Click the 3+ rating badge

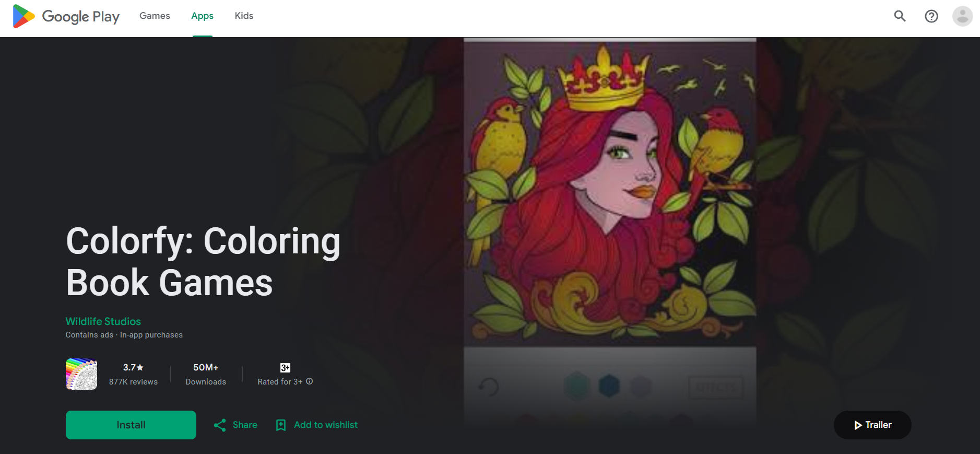285,368
